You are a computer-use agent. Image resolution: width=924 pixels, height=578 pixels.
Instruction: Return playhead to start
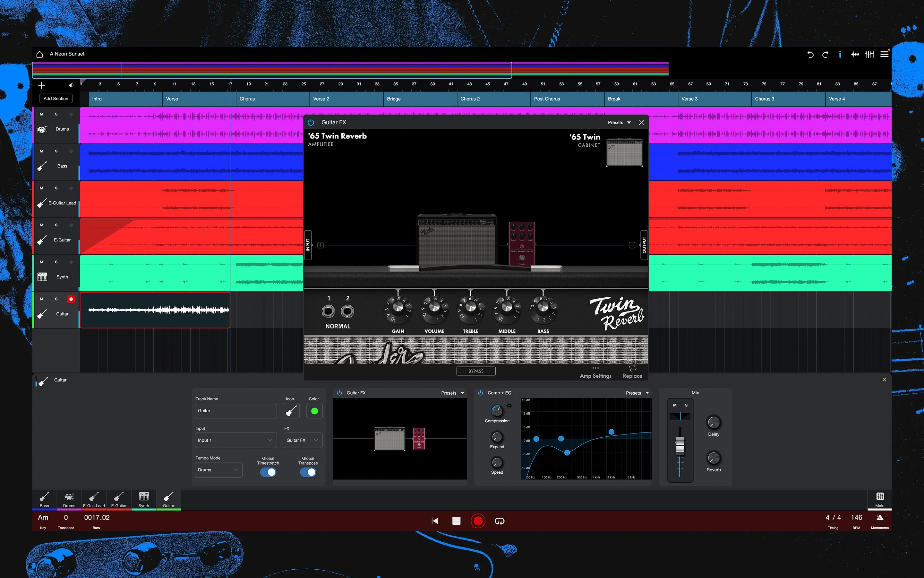pos(435,521)
